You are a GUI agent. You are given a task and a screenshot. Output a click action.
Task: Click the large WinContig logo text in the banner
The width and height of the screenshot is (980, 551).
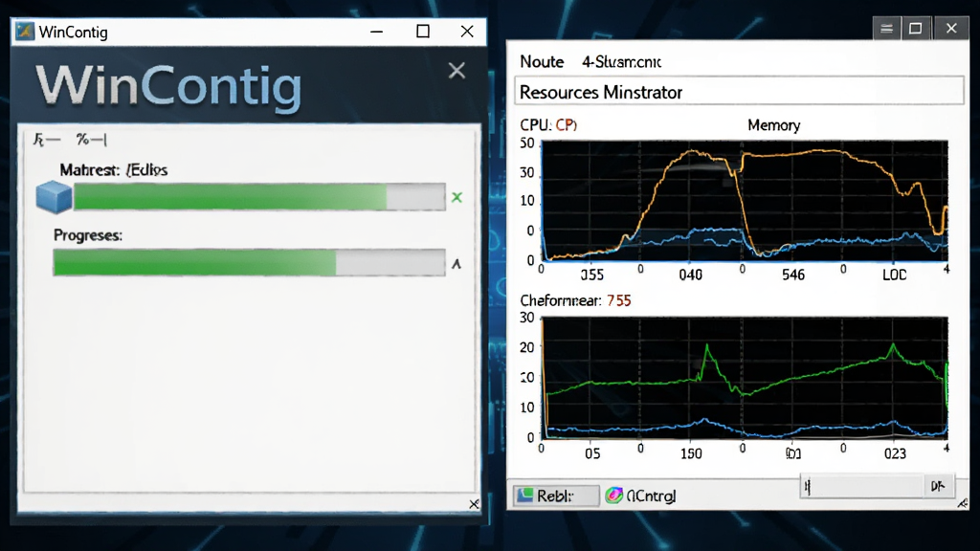[168, 86]
